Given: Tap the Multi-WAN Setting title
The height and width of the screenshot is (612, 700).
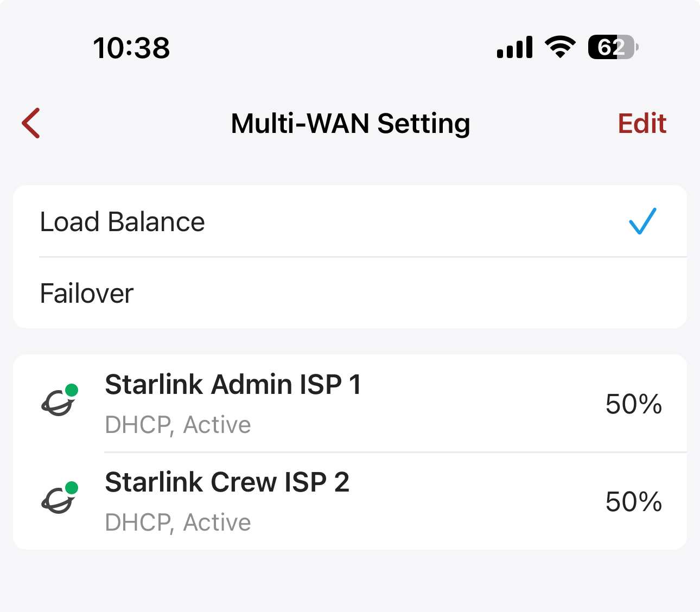Looking at the screenshot, I should [x=350, y=123].
